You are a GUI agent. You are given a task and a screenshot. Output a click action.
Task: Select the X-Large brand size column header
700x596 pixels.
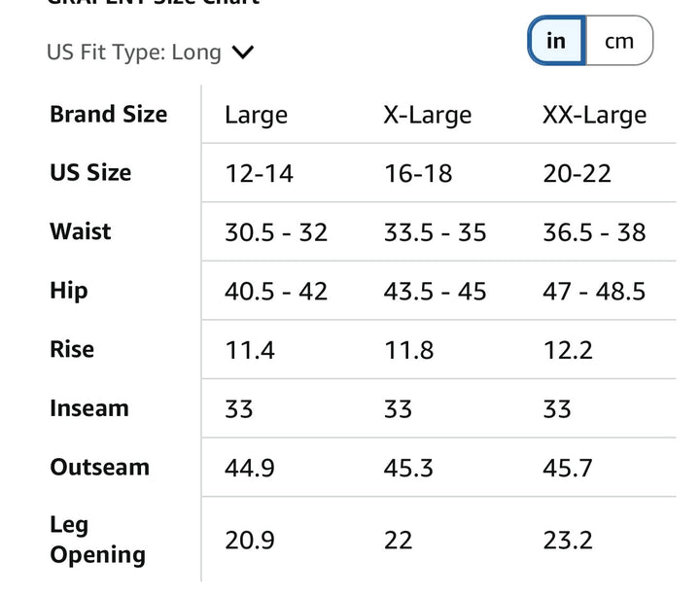pyautogui.click(x=428, y=115)
